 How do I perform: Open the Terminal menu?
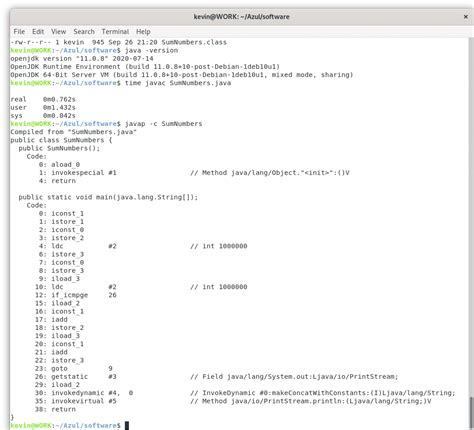(x=115, y=32)
